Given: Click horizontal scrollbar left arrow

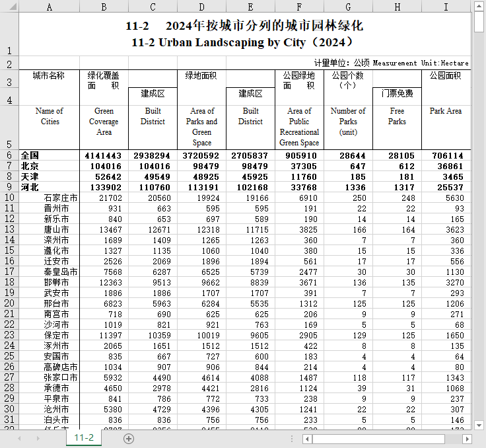Looking at the screenshot, I should tap(307, 439).
